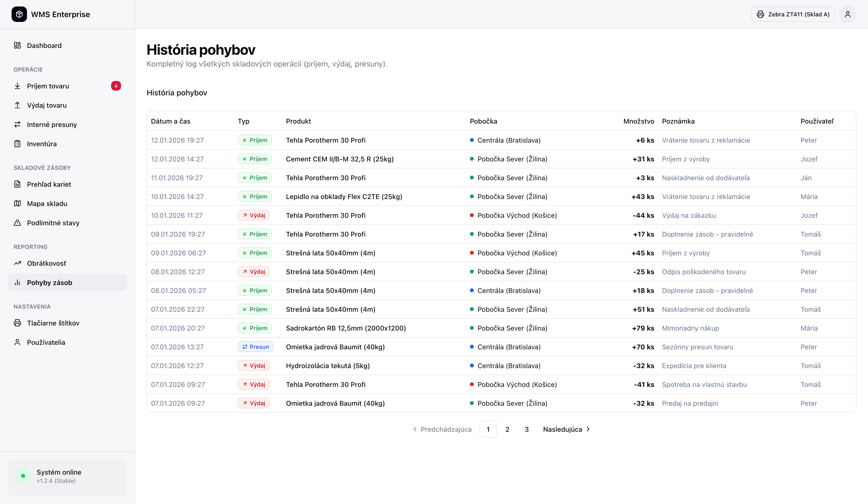Click the WMS Enterprise cube logo icon
This screenshot has width=868, height=504.
click(19, 14)
